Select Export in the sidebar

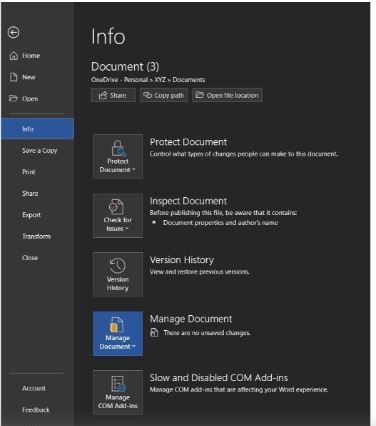(31, 215)
